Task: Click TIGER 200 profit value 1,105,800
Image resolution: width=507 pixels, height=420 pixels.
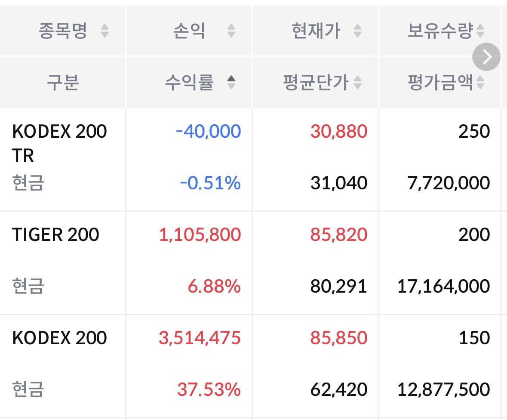Action: 200,235
